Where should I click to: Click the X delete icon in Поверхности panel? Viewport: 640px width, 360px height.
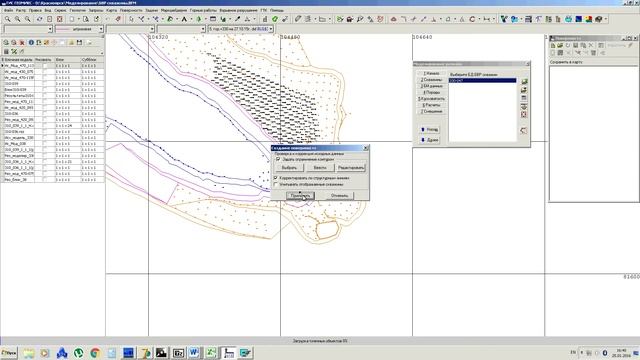(x=591, y=46)
